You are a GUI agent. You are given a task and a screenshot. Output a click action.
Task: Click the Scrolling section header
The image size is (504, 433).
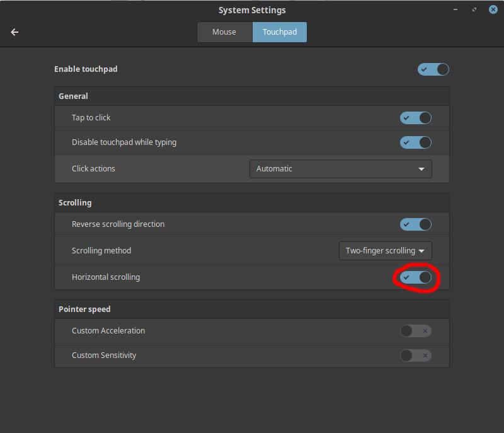[252, 203]
